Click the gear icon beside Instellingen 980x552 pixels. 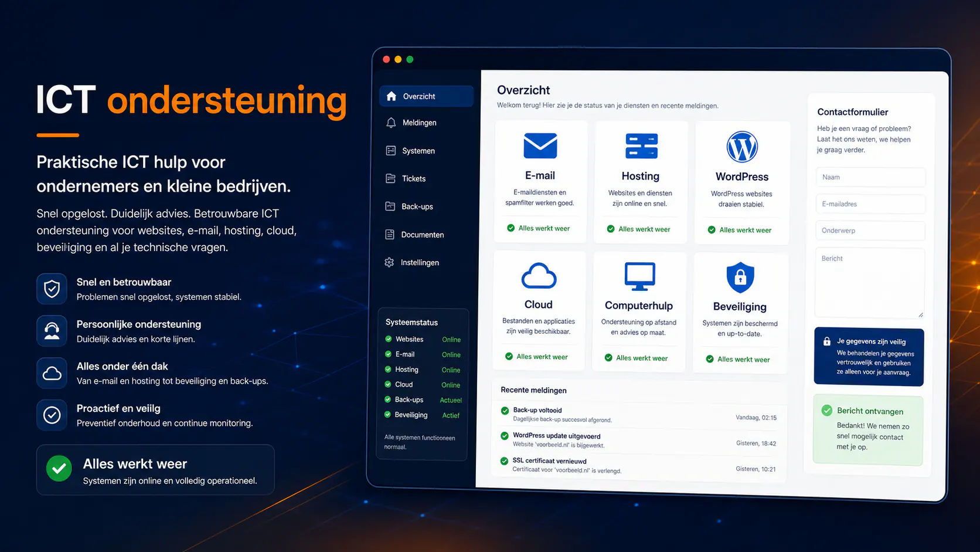click(389, 262)
